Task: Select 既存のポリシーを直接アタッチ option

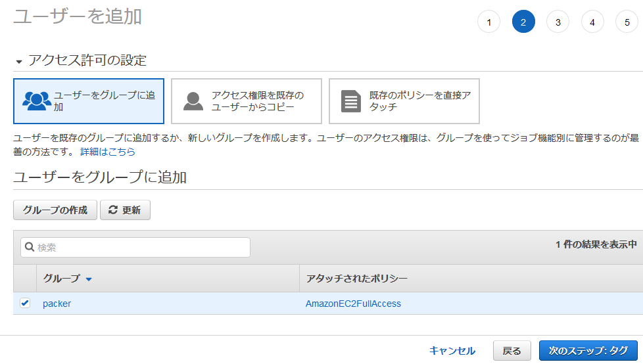Action: [404, 101]
